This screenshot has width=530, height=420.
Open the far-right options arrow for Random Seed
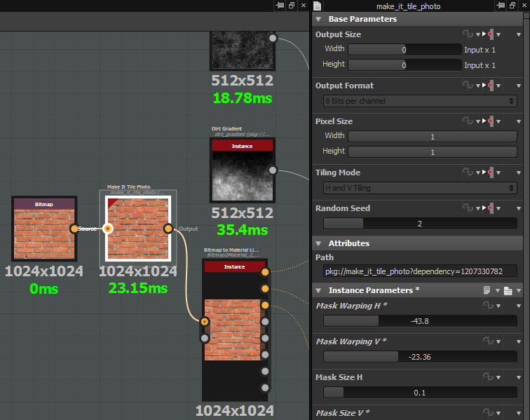click(x=519, y=208)
